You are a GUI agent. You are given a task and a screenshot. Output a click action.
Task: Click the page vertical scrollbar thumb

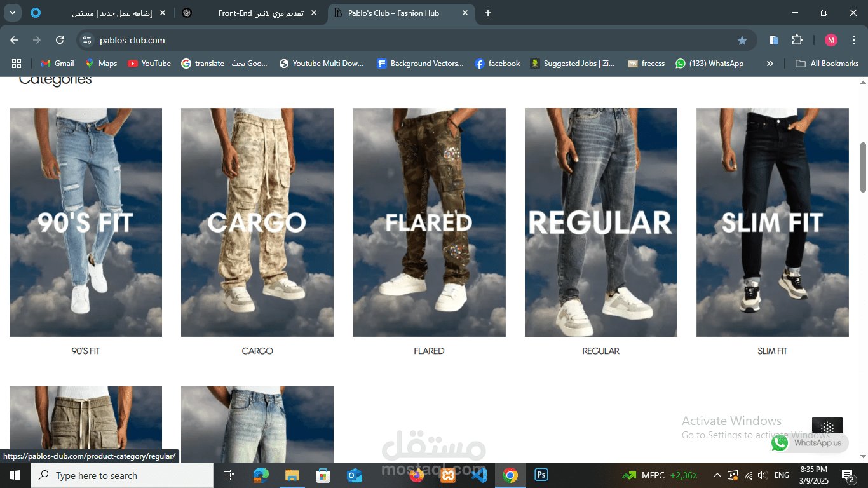[x=863, y=167]
